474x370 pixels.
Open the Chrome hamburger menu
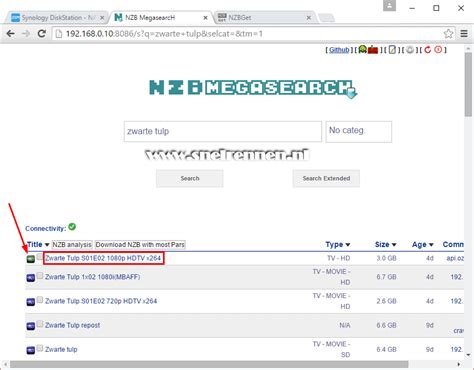point(464,34)
